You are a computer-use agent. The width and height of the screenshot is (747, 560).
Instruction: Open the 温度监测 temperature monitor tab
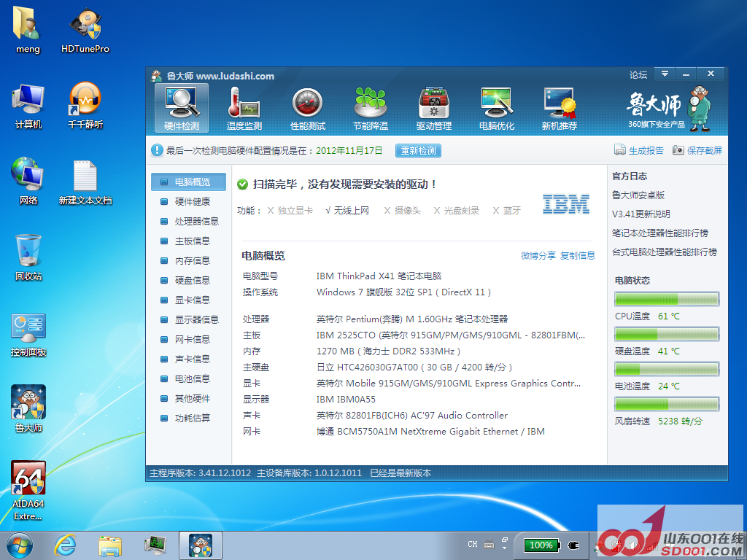(244, 108)
